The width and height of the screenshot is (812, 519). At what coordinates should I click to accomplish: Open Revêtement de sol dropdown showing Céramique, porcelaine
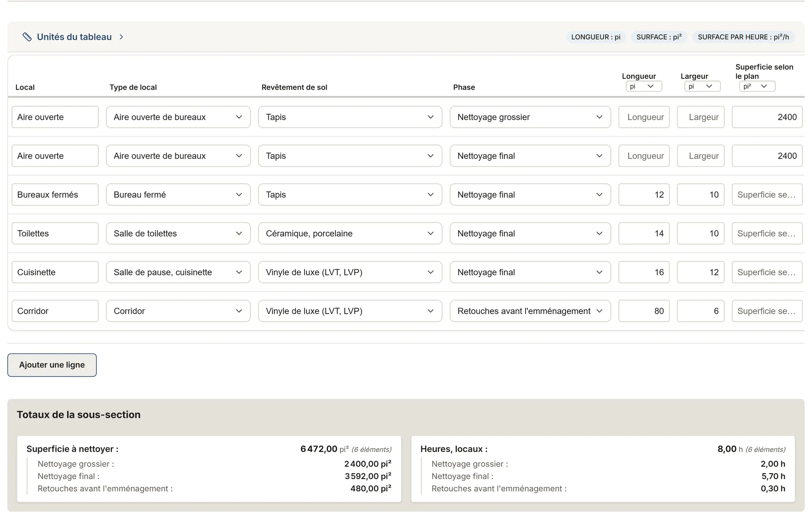tap(350, 233)
